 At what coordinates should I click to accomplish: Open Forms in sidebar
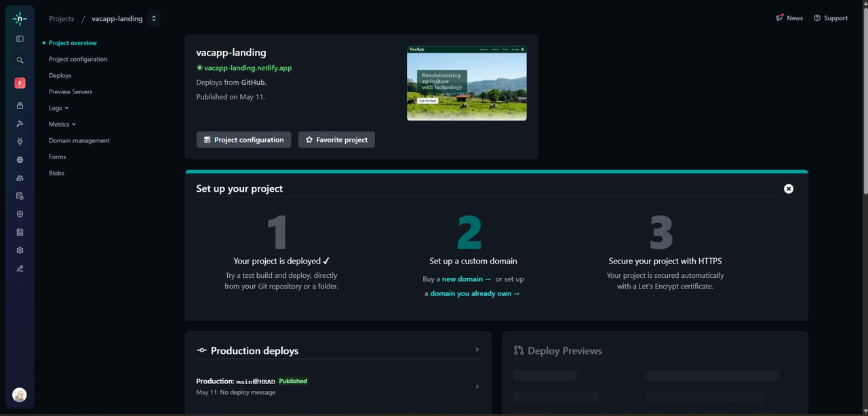58,157
